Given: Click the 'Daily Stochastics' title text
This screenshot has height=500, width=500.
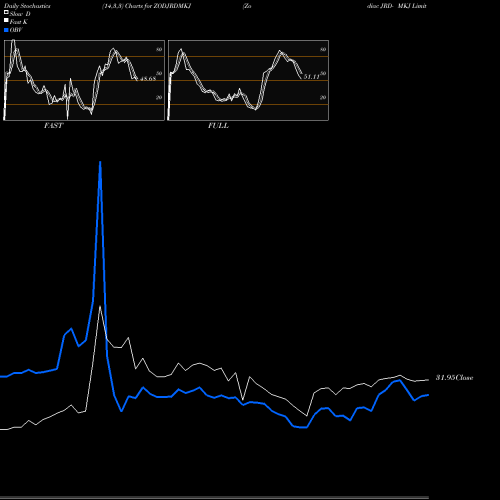Looking at the screenshot, I should tap(27, 6).
